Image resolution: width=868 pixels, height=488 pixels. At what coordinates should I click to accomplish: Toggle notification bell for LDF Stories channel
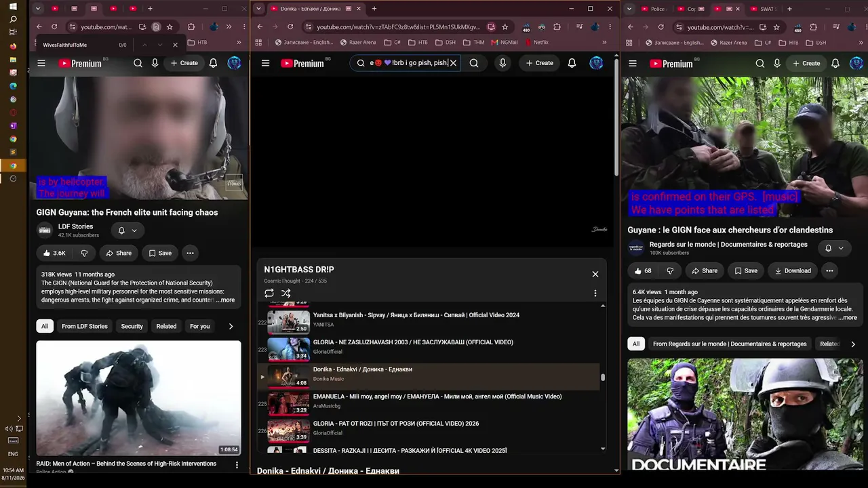point(127,230)
